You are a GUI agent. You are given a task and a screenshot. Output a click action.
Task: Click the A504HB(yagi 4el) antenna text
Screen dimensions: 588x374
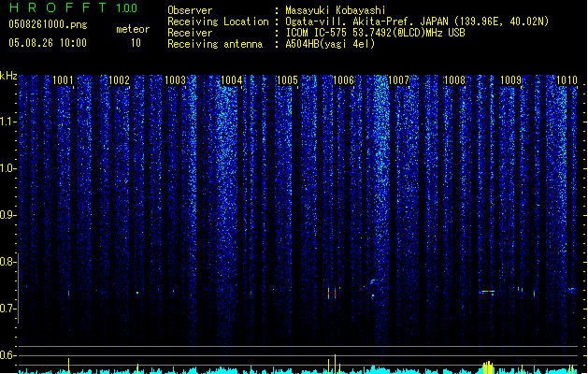coord(330,44)
